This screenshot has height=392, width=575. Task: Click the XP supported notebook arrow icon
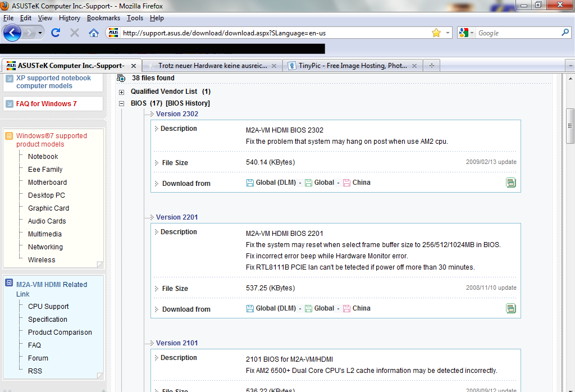pos(10,79)
